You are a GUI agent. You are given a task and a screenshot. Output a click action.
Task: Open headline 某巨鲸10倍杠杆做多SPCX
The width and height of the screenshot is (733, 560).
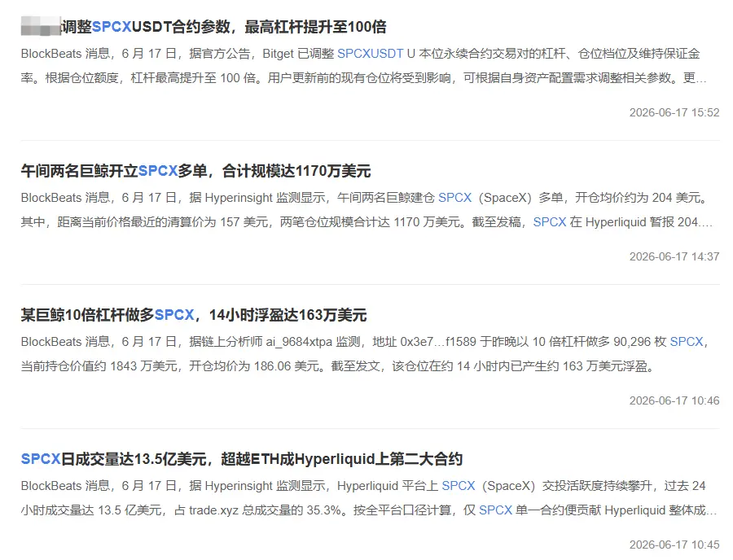click(x=194, y=315)
